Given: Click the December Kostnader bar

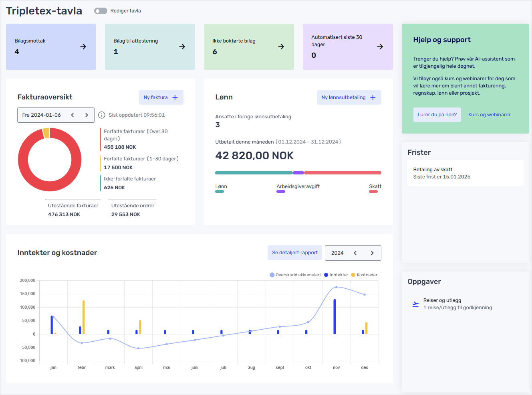Looking at the screenshot, I should click(x=366, y=328).
